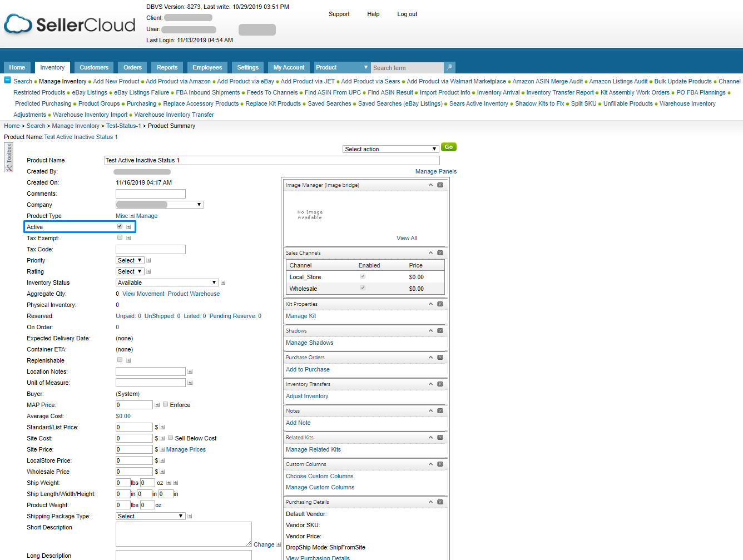The image size is (743, 560).
Task: Open the Log out link
Action: (x=407, y=14)
